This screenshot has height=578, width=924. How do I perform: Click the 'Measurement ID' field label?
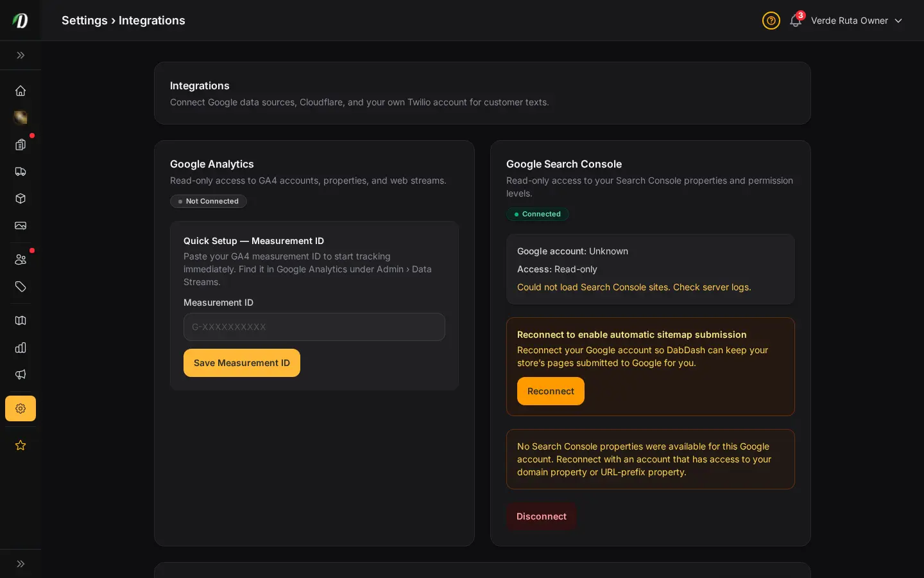(218, 302)
